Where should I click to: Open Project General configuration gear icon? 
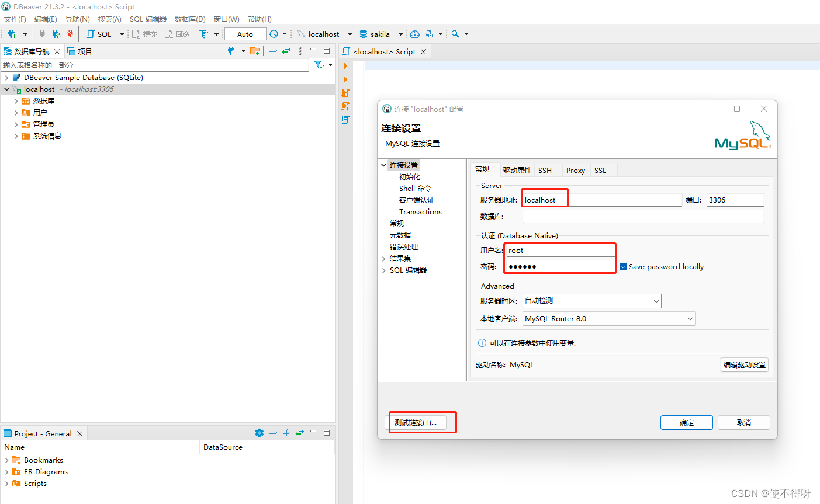[x=260, y=433]
